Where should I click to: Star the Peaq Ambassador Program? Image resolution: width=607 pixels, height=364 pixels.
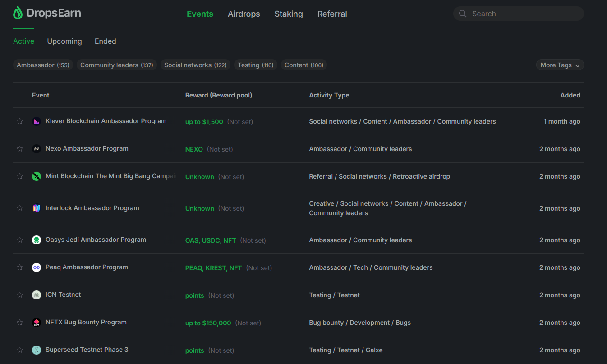coord(19,267)
